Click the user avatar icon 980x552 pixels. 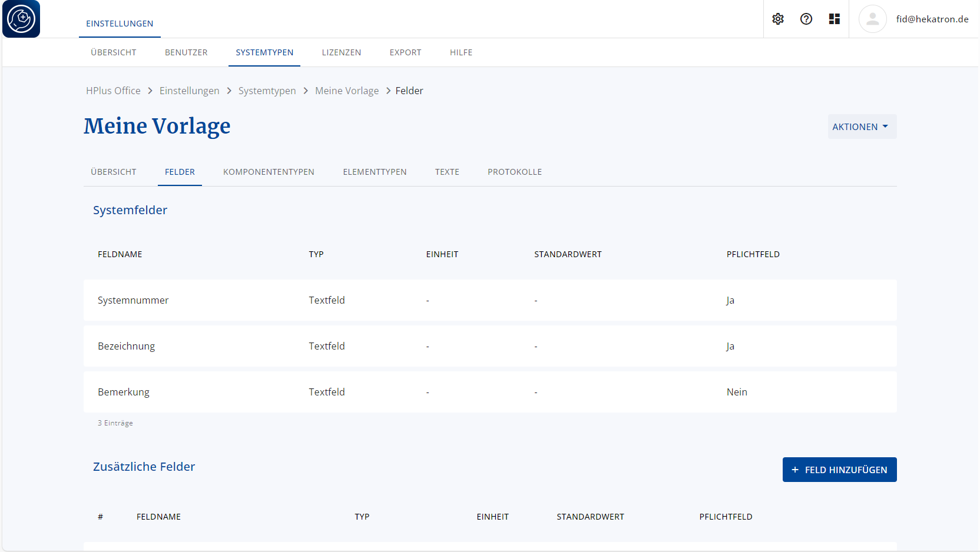[x=873, y=19]
